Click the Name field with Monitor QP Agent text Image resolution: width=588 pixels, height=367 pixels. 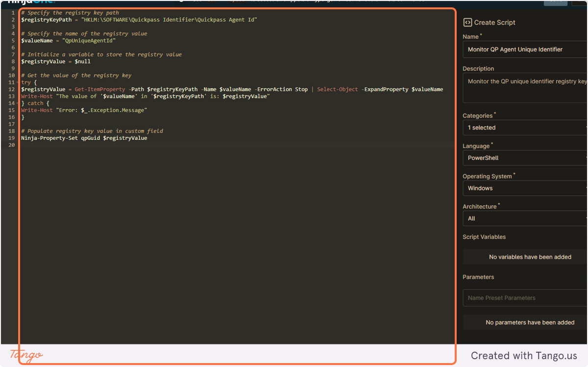coord(525,50)
